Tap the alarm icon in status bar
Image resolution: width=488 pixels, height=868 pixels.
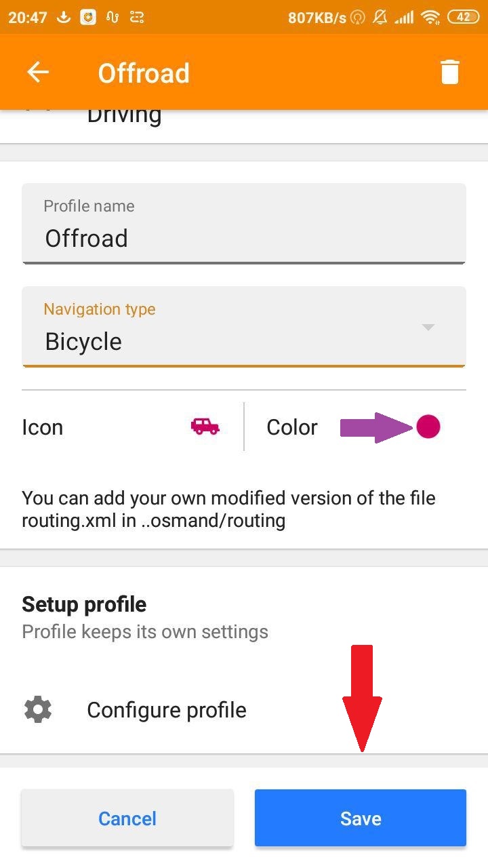point(359,18)
